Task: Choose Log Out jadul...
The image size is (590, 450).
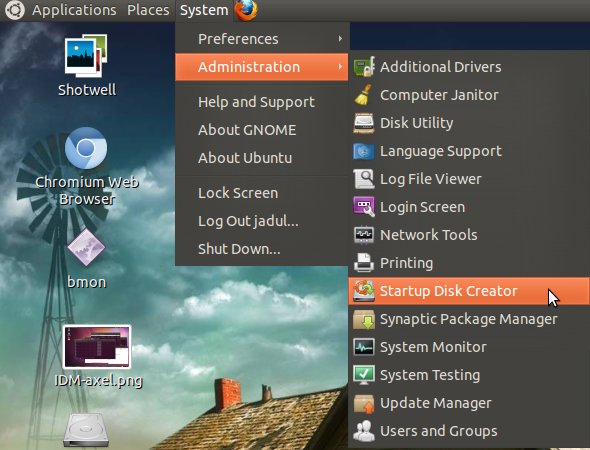Action: [262, 221]
